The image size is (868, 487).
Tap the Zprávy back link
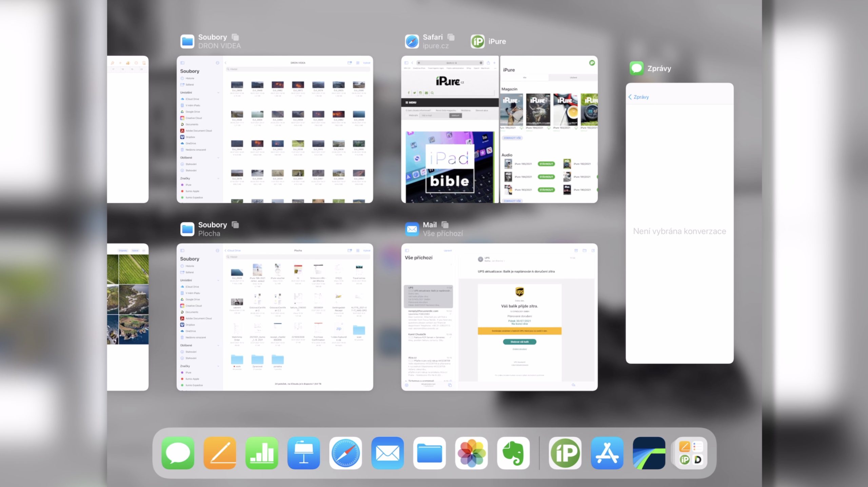pyautogui.click(x=639, y=97)
